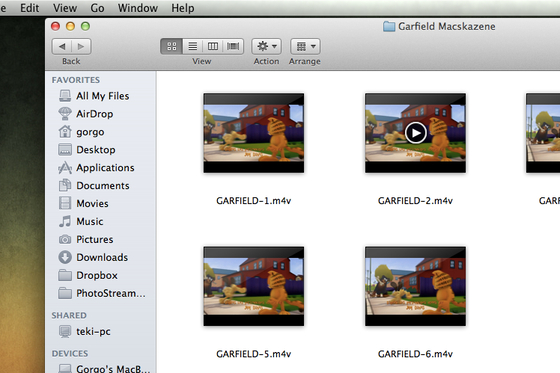
Task: Click the gorgo home icon
Action: pyautogui.click(x=65, y=131)
